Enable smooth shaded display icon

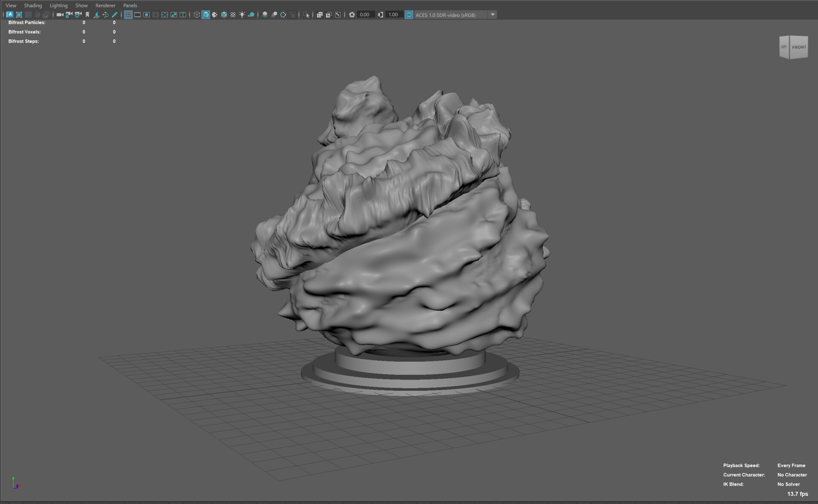click(x=206, y=14)
